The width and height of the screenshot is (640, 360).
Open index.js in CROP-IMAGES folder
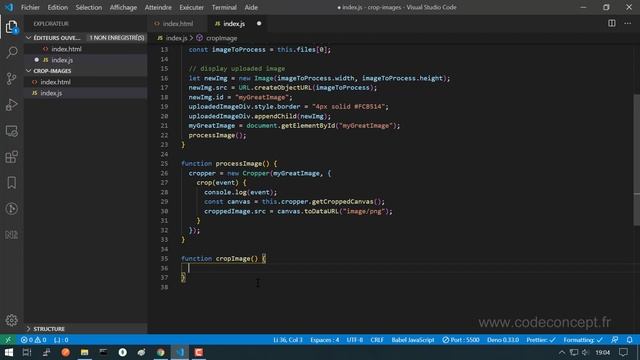click(x=86, y=93)
